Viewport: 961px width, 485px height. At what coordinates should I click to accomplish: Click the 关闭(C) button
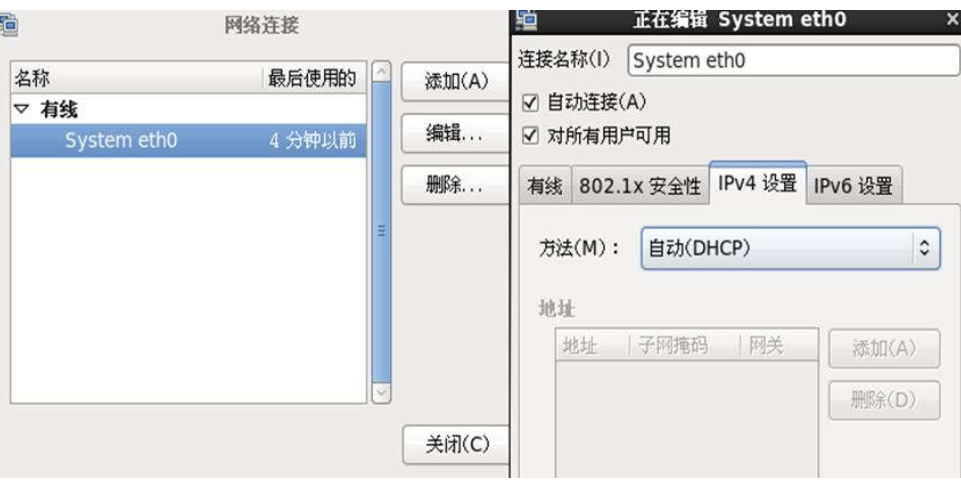click(x=457, y=445)
